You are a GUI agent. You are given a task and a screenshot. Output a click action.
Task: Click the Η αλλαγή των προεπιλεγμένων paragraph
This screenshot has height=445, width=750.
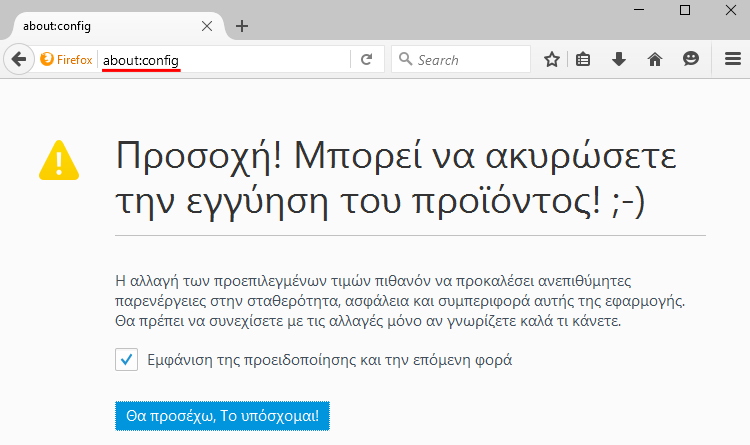pyautogui.click(x=400, y=300)
